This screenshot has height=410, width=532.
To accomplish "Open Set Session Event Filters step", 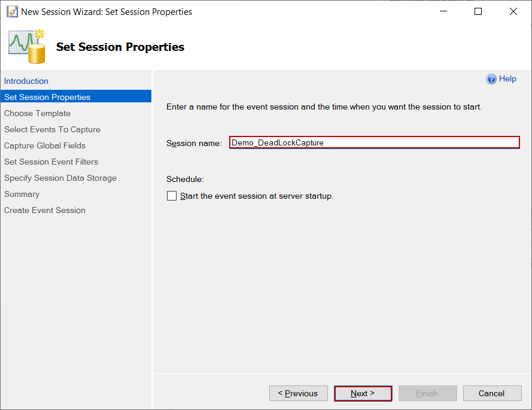I will point(51,162).
